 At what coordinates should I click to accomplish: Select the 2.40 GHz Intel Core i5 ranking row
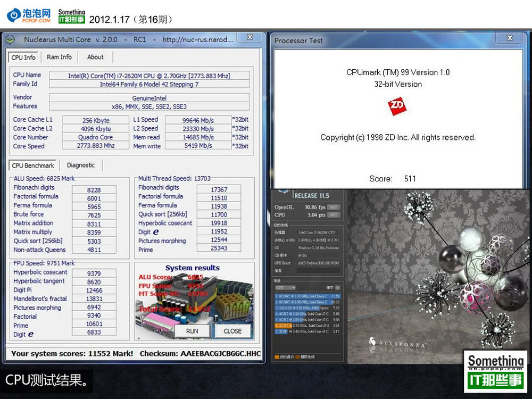pyautogui.click(x=307, y=331)
